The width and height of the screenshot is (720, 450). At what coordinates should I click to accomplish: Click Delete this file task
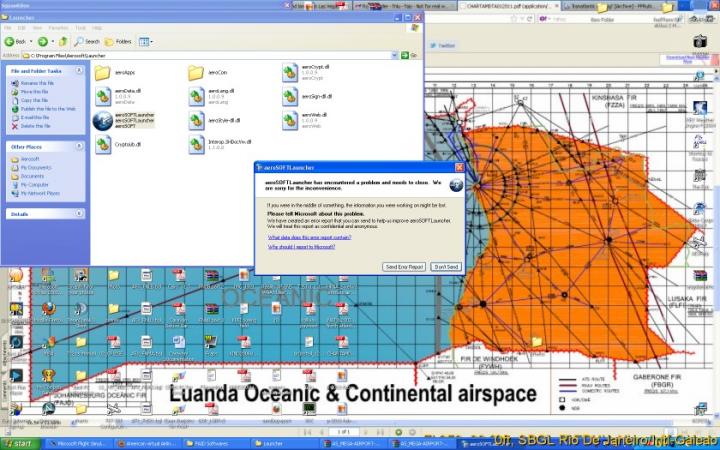31,126
